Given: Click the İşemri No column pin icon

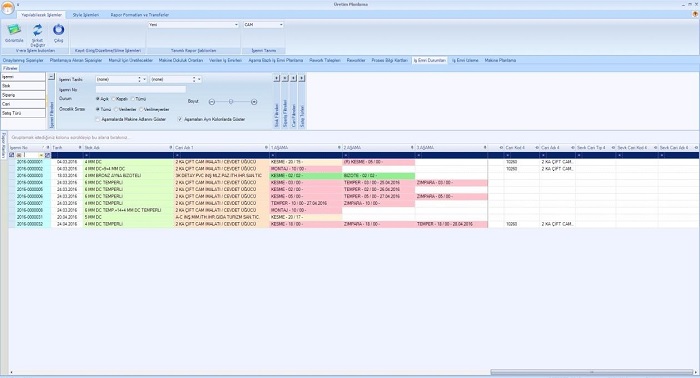Looking at the screenshot, I should coord(47,148).
